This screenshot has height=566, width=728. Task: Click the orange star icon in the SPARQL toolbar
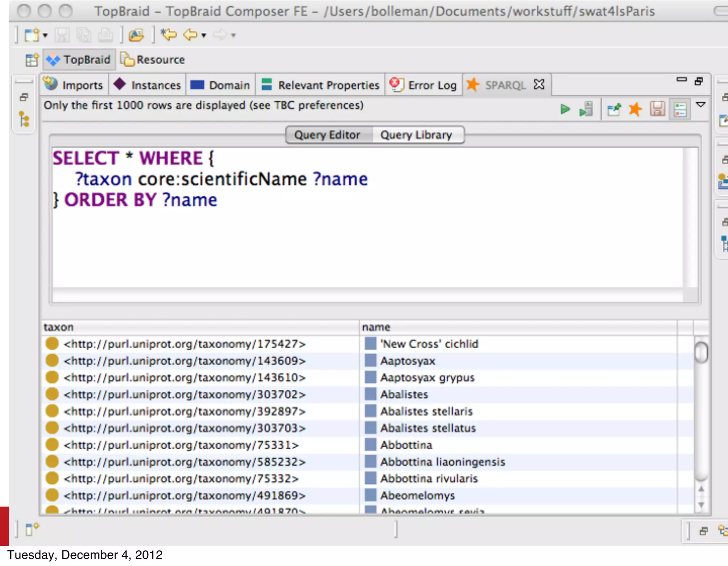tap(635, 109)
